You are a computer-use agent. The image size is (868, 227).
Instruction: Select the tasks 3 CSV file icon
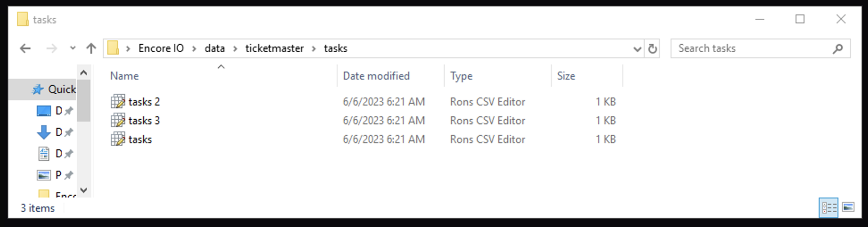click(118, 121)
